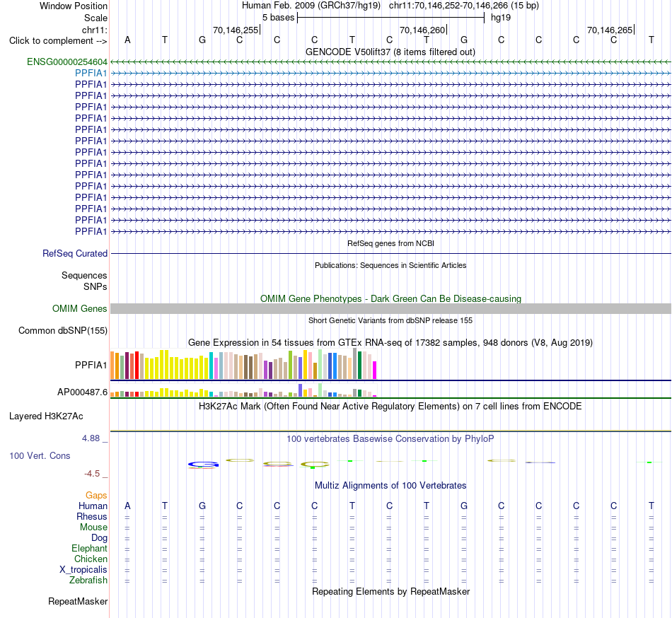Select the Layered H3K27Ac track label
This screenshot has height=618, width=672.
[x=46, y=416]
